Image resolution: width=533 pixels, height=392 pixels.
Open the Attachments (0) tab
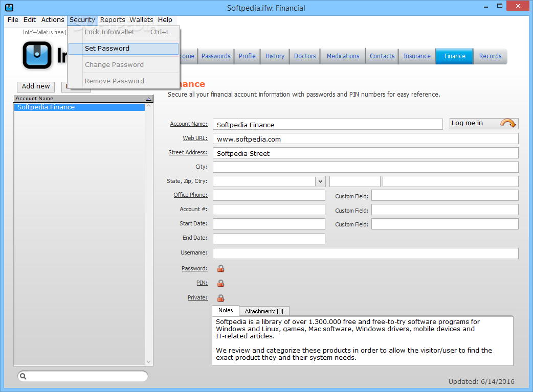point(264,311)
